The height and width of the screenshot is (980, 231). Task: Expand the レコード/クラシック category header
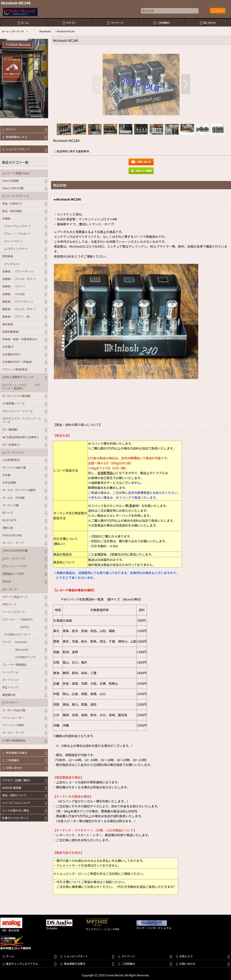24,196
